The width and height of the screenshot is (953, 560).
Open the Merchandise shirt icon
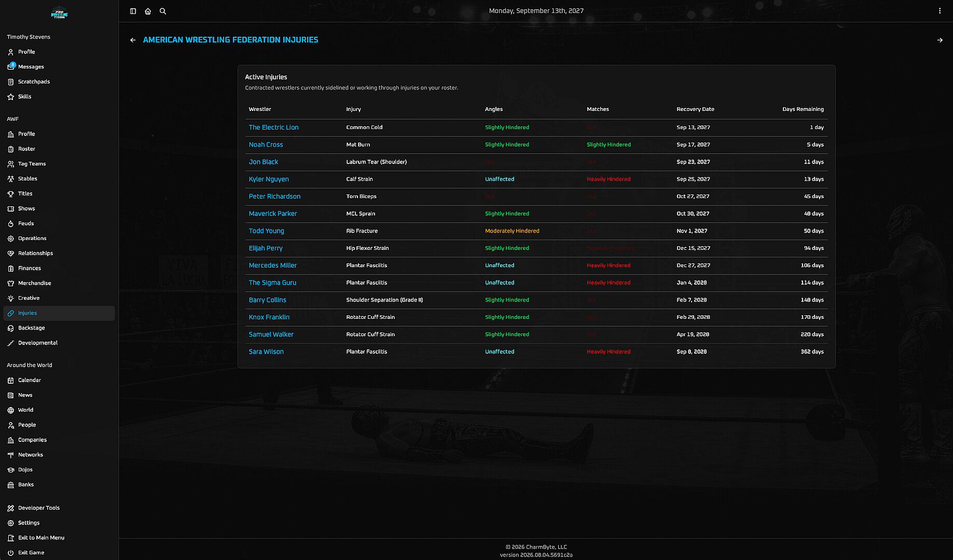[11, 283]
